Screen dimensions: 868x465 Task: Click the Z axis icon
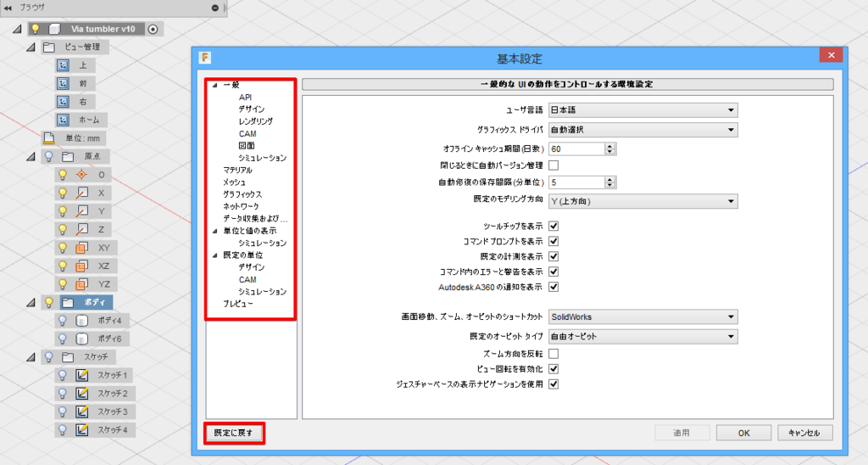82,229
